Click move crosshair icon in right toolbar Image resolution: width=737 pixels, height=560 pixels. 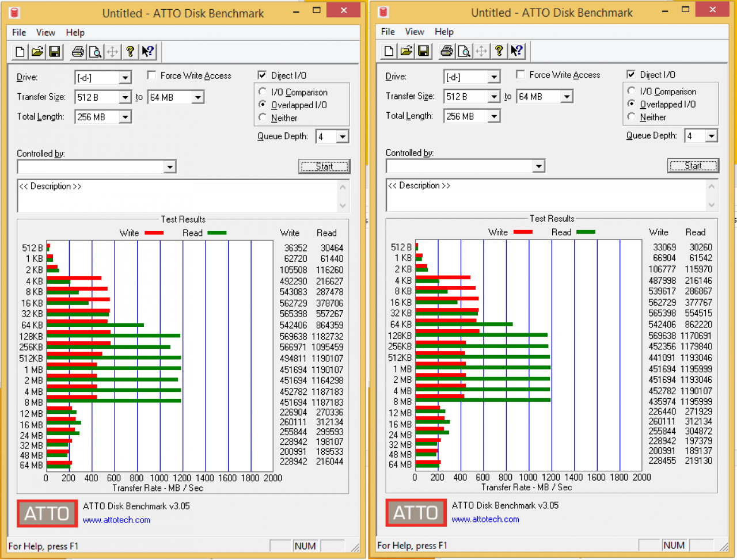click(481, 51)
